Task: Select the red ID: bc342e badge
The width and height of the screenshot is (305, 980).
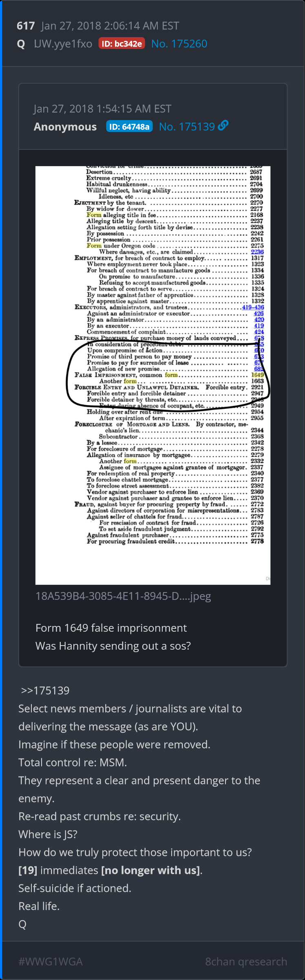Action: point(122,44)
